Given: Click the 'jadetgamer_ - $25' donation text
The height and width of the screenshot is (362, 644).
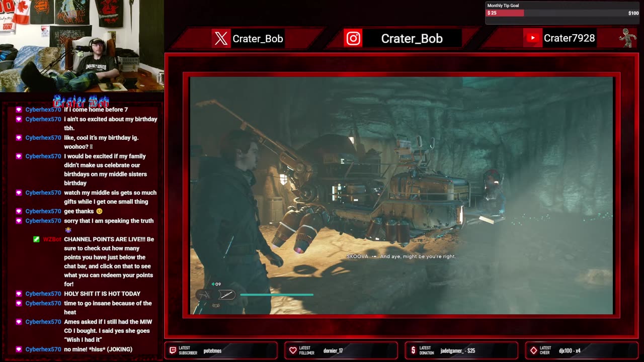Looking at the screenshot, I should (458, 351).
